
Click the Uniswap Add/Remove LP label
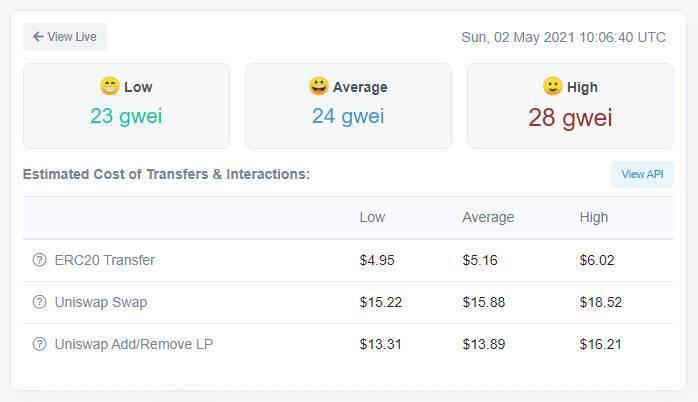pyautogui.click(x=134, y=344)
